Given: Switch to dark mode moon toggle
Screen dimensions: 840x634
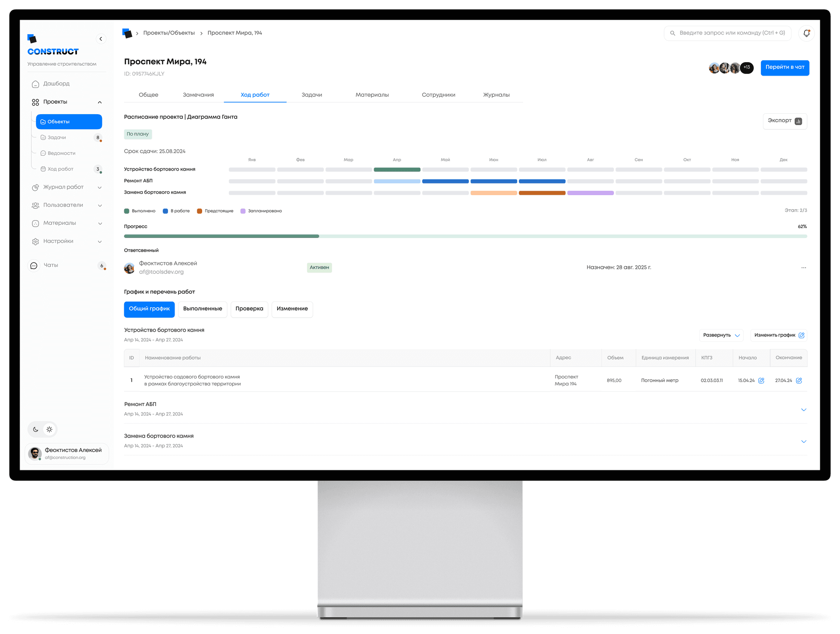Looking at the screenshot, I should 36,430.
